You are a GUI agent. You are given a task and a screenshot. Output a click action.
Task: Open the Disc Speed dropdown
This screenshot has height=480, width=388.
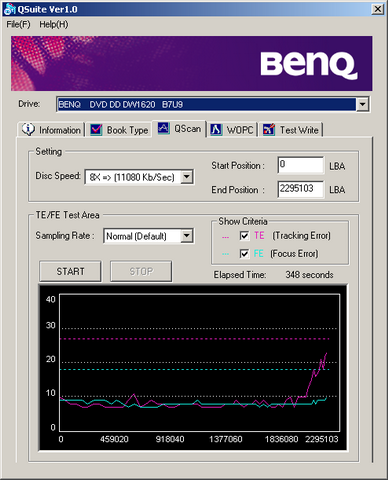(x=187, y=177)
